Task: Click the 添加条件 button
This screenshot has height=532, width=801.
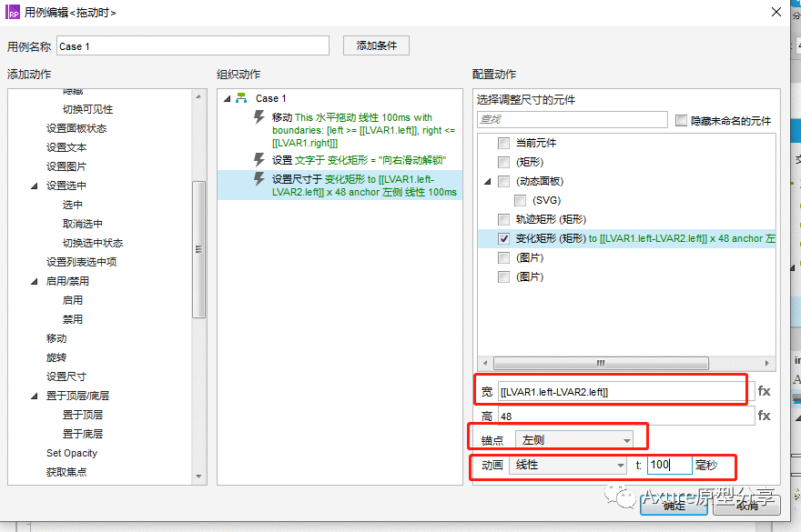Action: 376,45
